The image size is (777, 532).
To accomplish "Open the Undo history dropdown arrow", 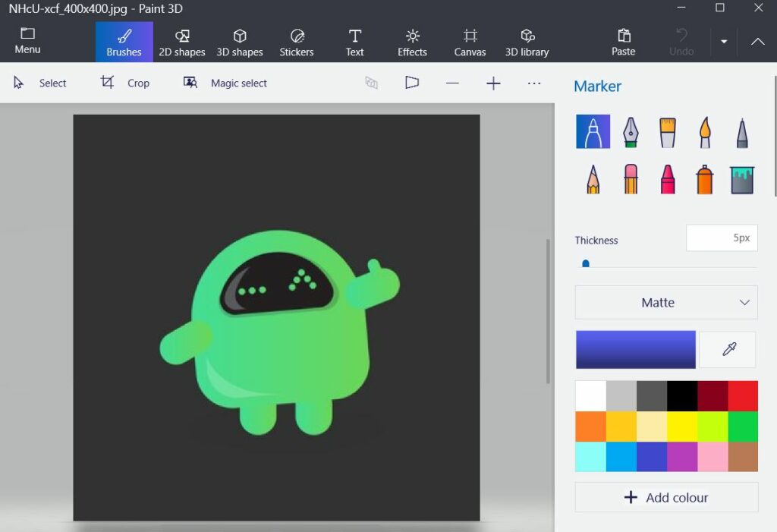I will [724, 42].
